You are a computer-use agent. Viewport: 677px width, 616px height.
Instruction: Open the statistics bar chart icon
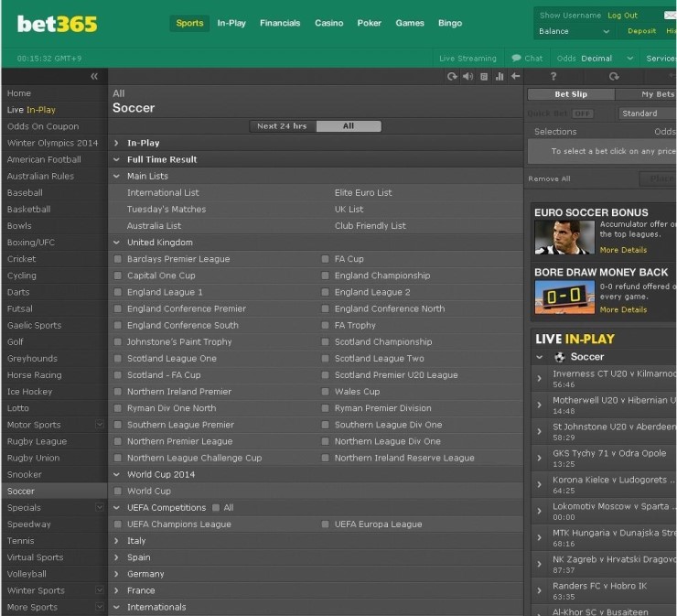coord(500,77)
